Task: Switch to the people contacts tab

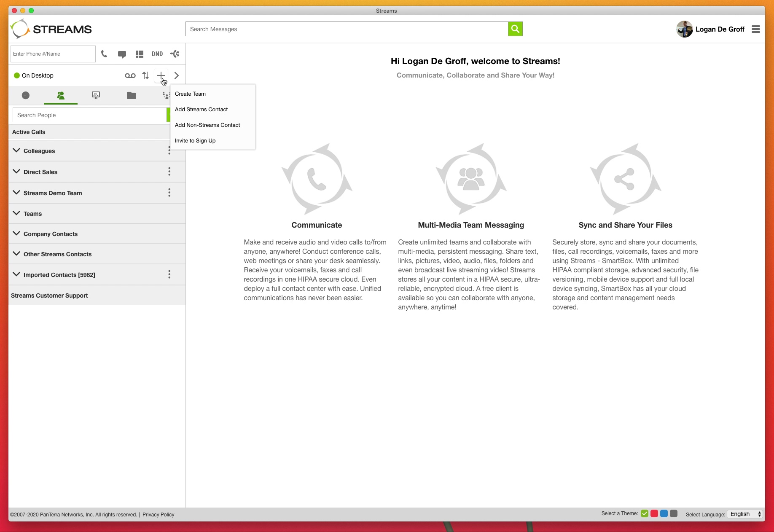Action: [61, 95]
